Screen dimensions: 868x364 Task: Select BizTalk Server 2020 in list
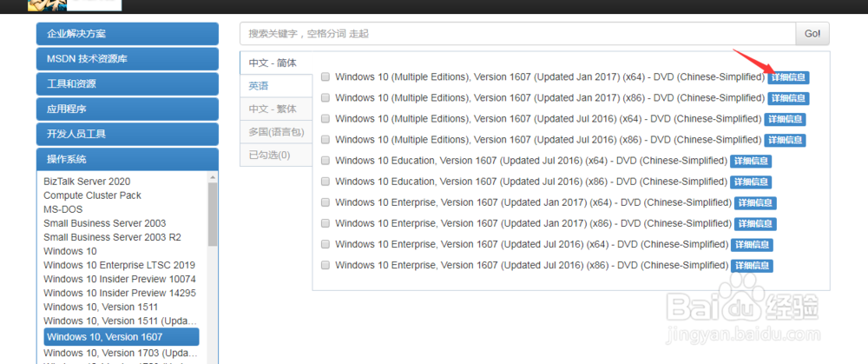pos(87,182)
